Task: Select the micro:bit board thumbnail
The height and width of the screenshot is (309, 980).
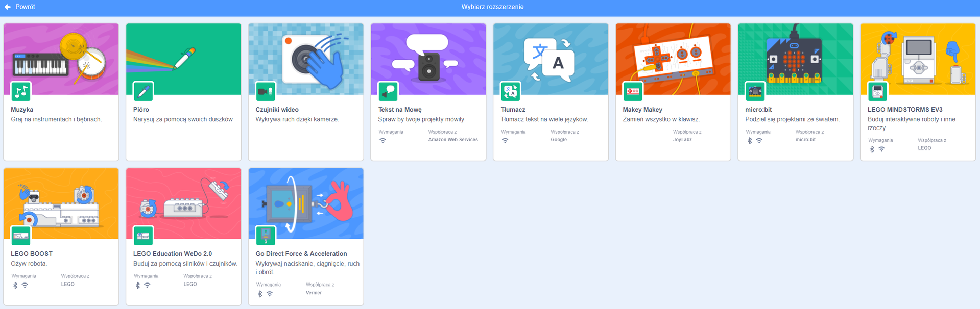Action: click(795, 59)
